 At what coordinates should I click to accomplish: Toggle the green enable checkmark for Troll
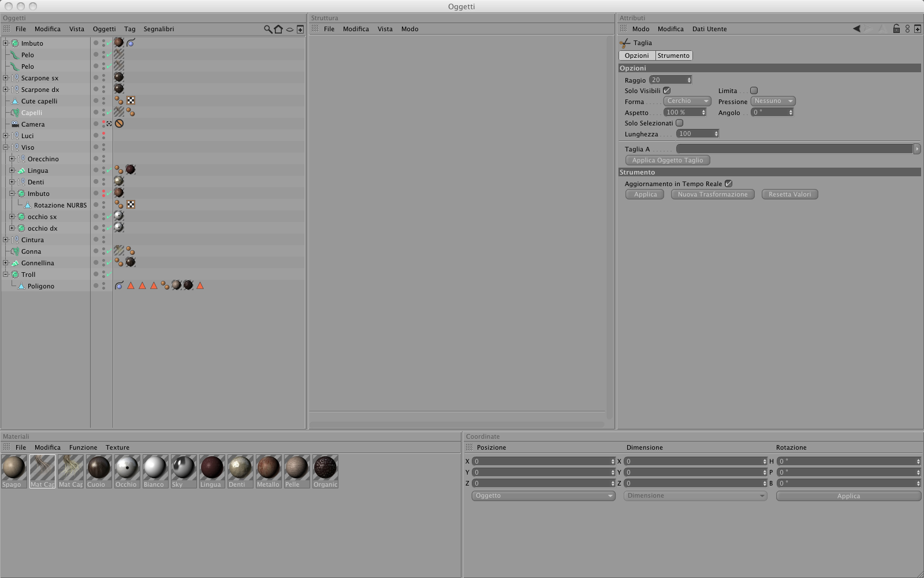(x=109, y=274)
